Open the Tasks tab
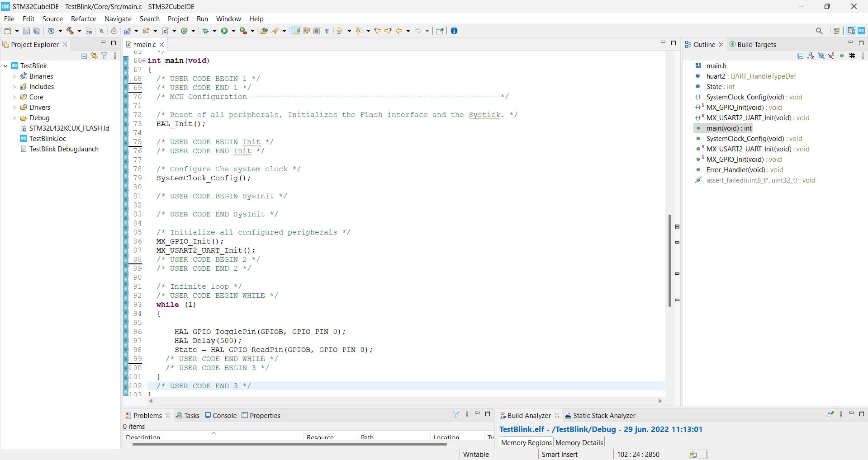 coord(187,415)
